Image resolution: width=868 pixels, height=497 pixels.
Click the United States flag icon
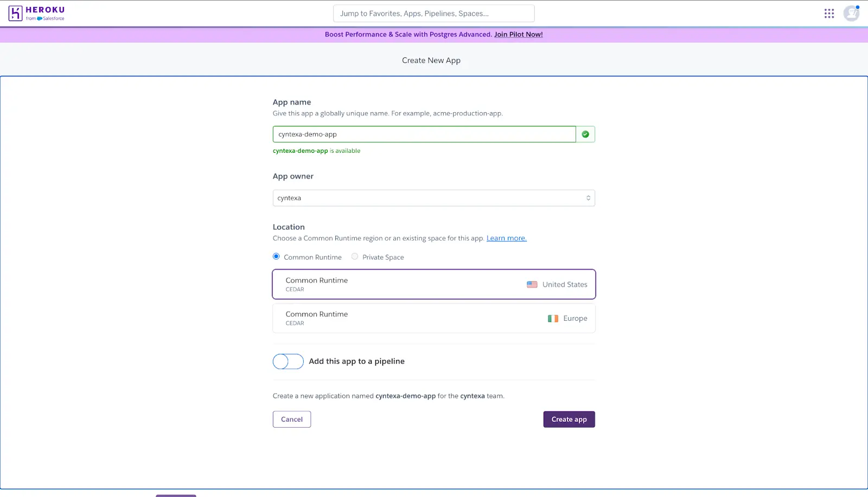pos(532,285)
